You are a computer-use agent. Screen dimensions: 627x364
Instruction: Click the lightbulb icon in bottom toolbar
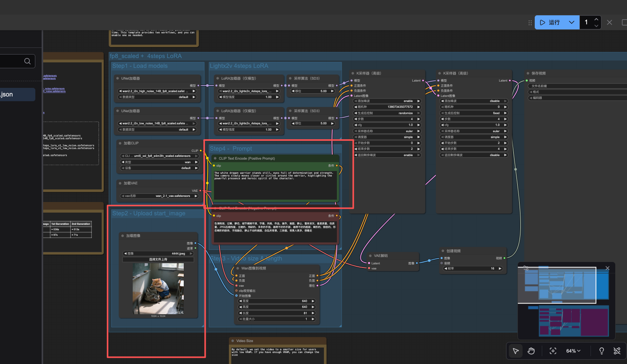point(601,351)
